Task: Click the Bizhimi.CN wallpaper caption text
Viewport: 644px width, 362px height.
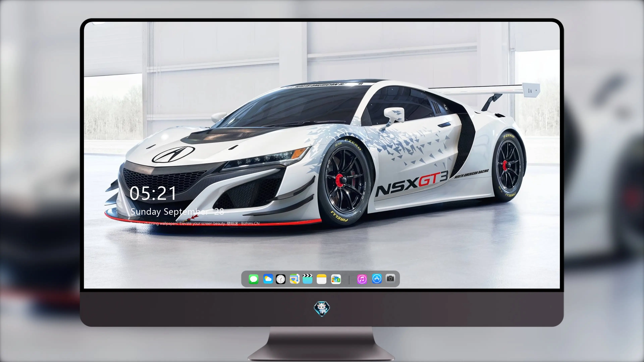Action: click(195, 224)
